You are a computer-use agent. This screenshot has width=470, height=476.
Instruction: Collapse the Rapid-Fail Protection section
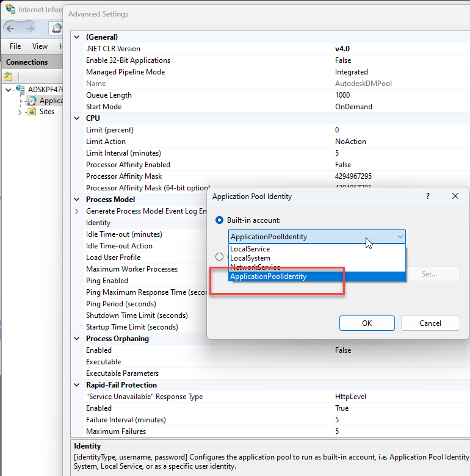pos(77,385)
